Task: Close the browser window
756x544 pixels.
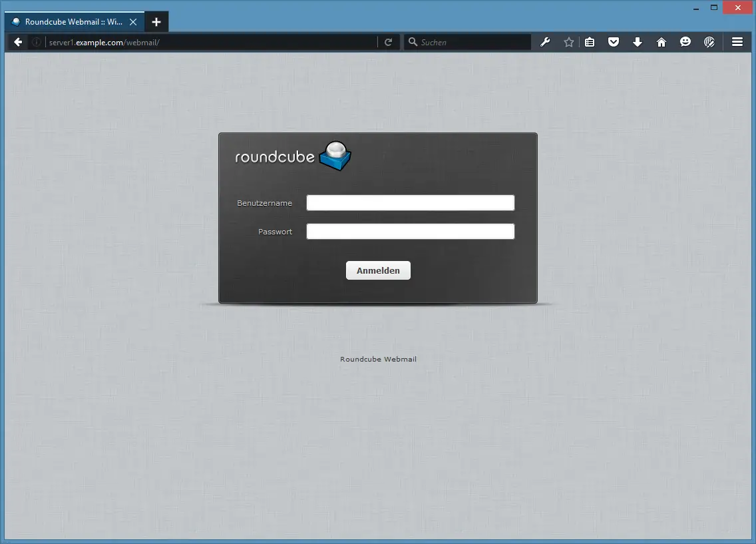Action: pos(737,7)
